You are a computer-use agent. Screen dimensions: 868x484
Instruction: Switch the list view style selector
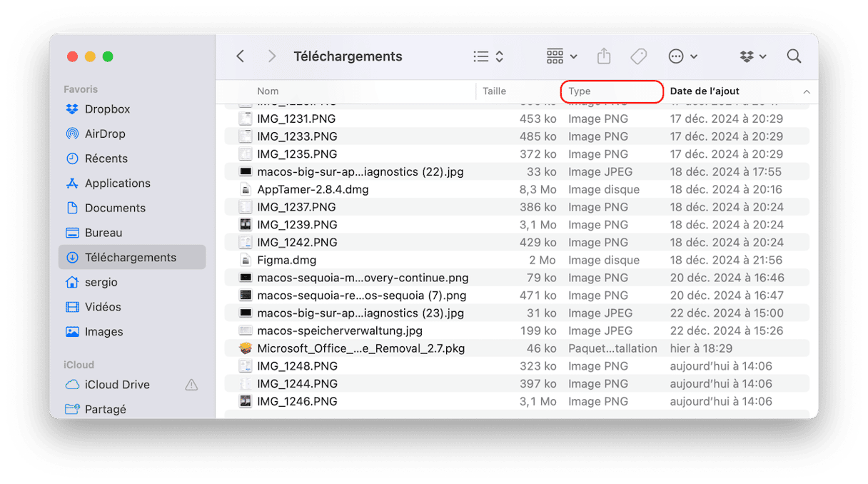click(x=489, y=56)
